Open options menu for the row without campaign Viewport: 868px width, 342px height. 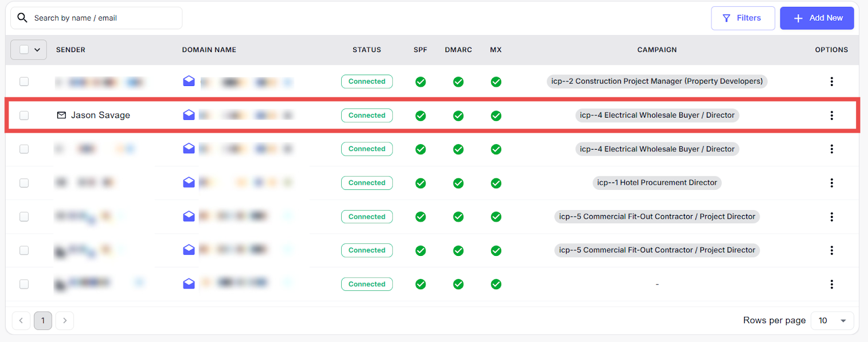pyautogui.click(x=831, y=284)
